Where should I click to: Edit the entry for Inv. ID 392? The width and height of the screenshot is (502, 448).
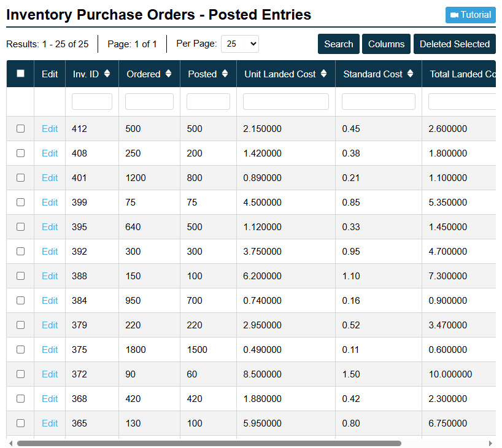click(50, 252)
